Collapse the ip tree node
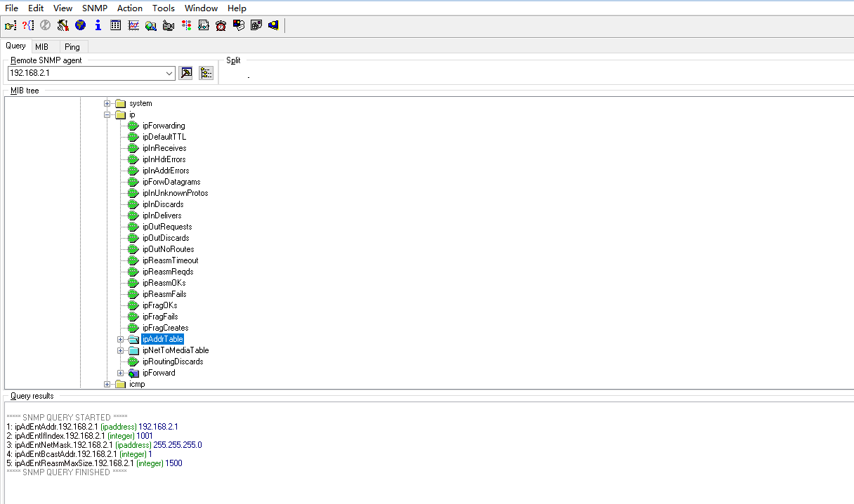This screenshot has height=504, width=854. click(x=107, y=114)
